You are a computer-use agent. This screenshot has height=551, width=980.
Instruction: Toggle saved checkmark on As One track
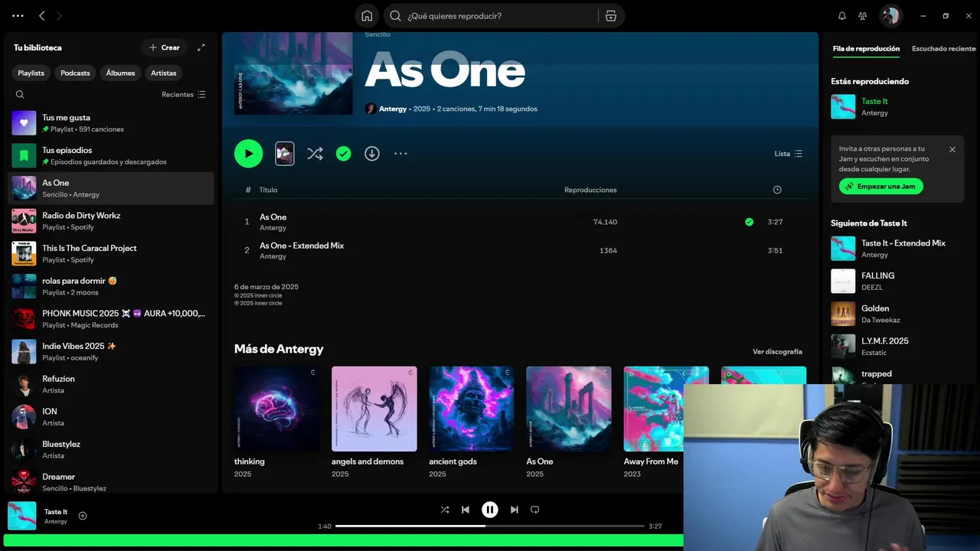pos(749,222)
